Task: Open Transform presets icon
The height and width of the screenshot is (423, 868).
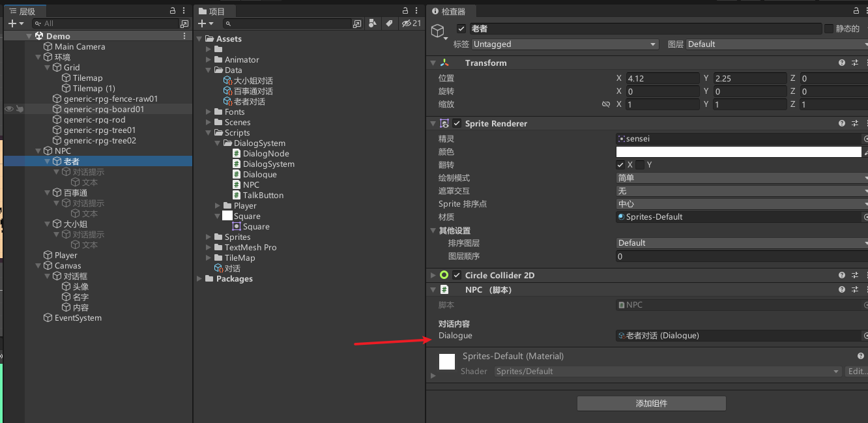Action: pos(854,63)
